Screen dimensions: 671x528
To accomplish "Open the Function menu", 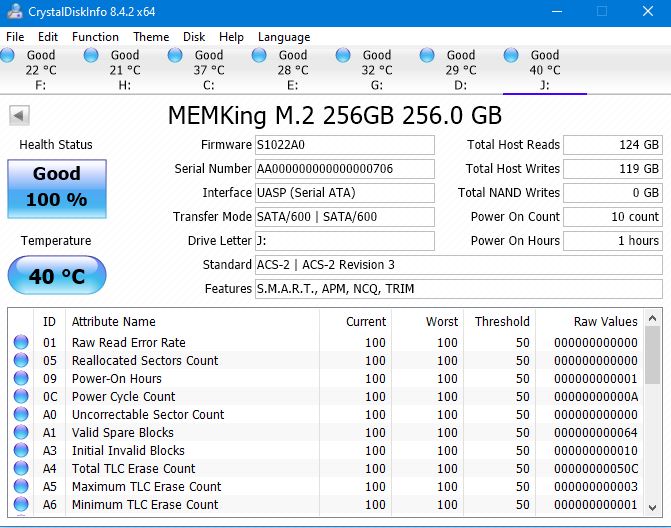I will (x=95, y=37).
